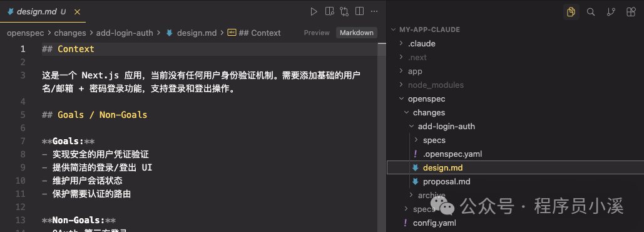This screenshot has height=232, width=644.
Task: Open the Explorer view icon
Action: tap(571, 12)
